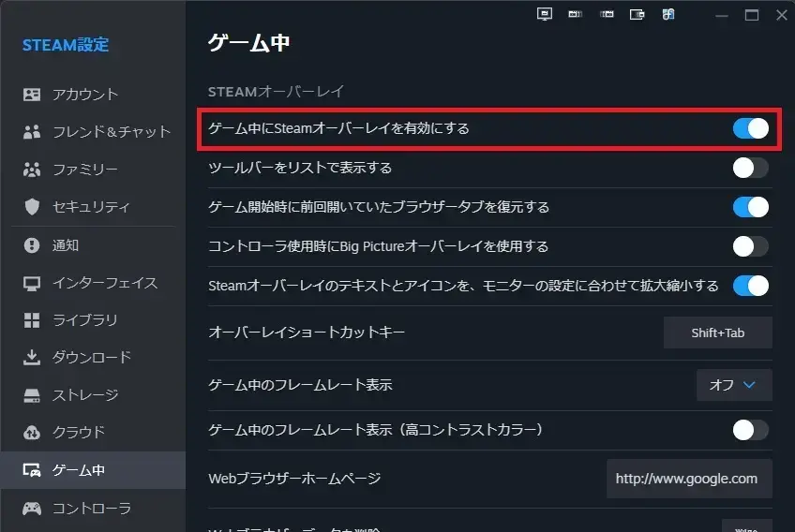Open the ストレージ settings section
The width and height of the screenshot is (795, 532).
(93, 395)
